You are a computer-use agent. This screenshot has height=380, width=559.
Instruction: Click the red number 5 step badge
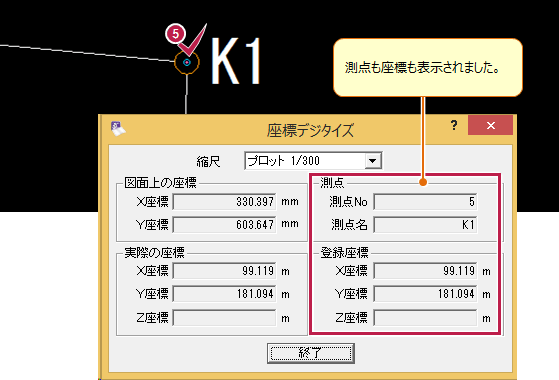pos(175,34)
